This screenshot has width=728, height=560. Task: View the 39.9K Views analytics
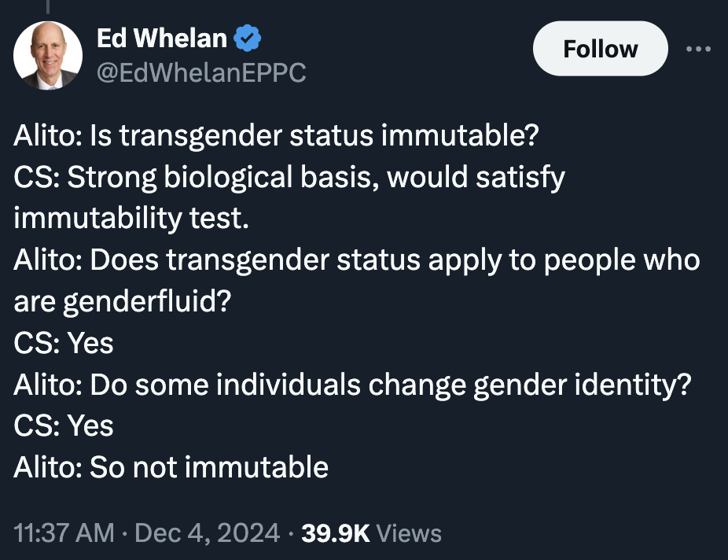coord(371,532)
